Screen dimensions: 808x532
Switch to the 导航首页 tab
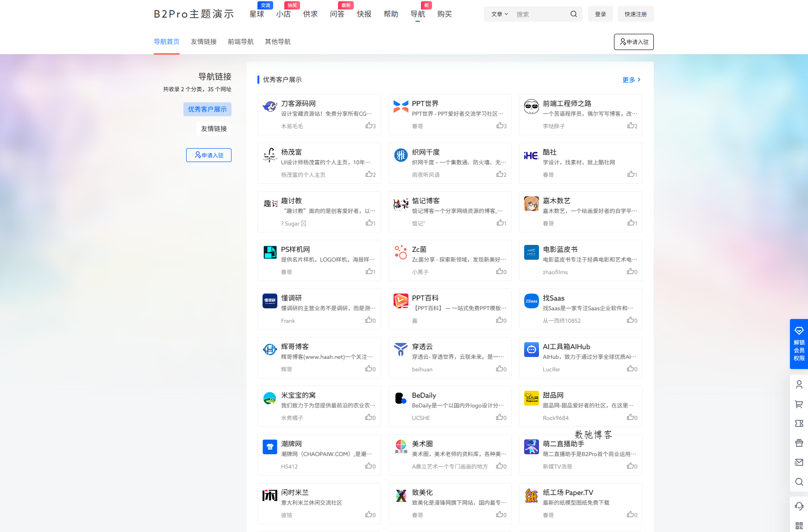coord(167,42)
